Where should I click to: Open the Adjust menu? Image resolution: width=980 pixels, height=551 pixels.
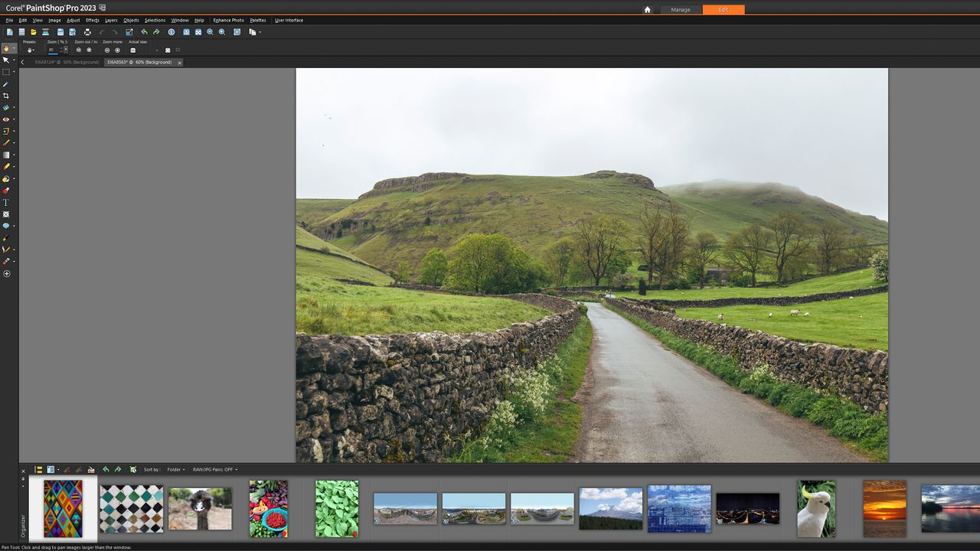point(73,20)
